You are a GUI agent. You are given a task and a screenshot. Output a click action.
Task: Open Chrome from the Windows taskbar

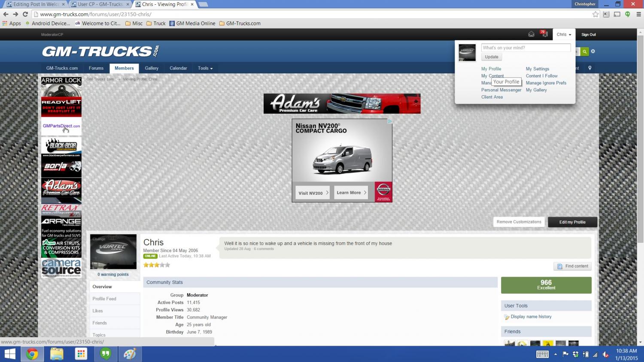coord(32,354)
